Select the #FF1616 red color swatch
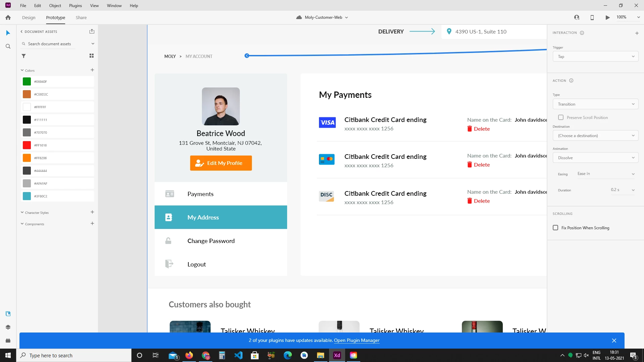Screen dimensions: 644x362 [x=27, y=145]
